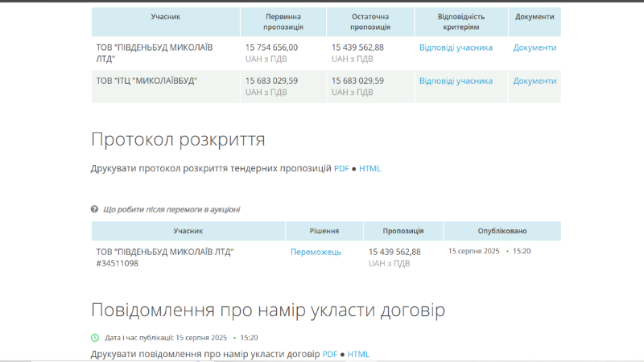Open PDF of the disclosure protocol

click(x=341, y=169)
